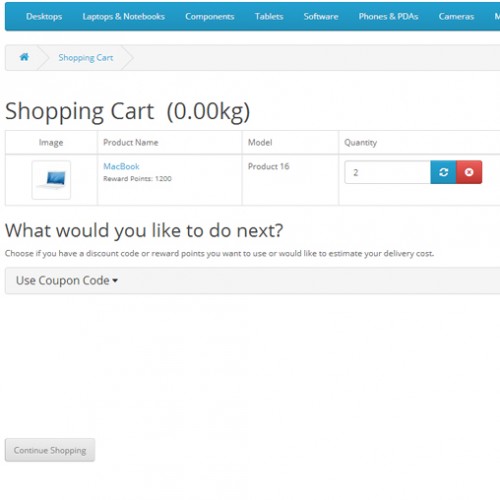This screenshot has width=500, height=500.
Task: Click the Shopping Cart breadcrumb link
Action: pos(86,58)
